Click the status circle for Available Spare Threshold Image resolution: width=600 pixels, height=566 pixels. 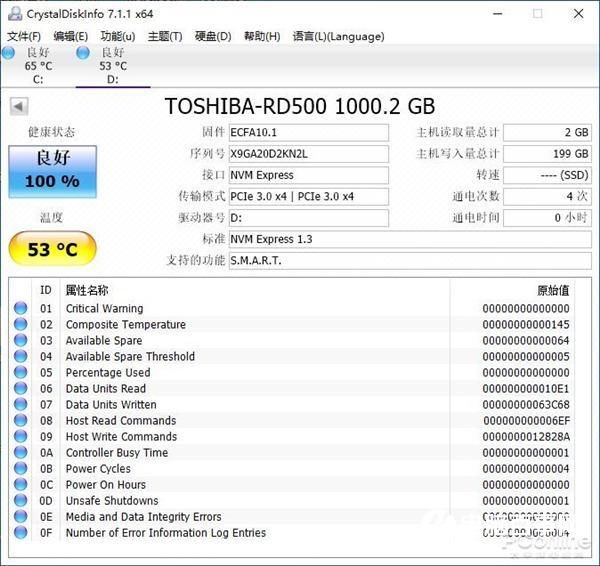21,356
